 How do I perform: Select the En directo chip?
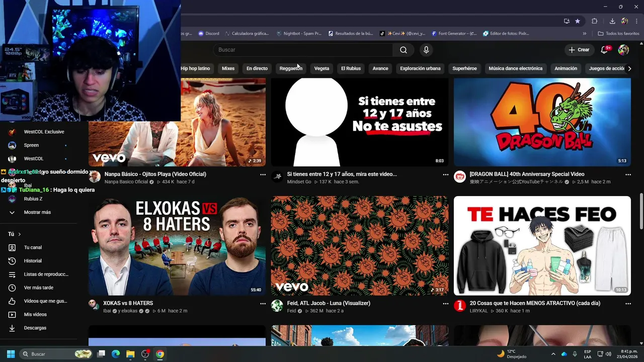pyautogui.click(x=257, y=68)
